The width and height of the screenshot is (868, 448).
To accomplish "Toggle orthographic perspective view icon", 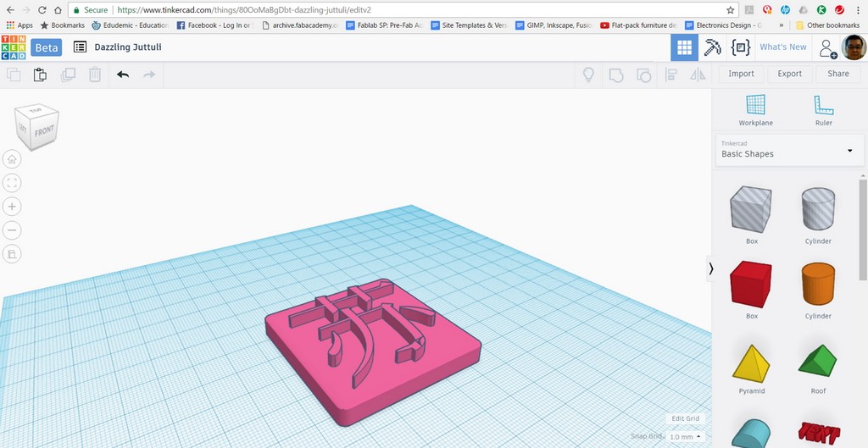I will 12,254.
